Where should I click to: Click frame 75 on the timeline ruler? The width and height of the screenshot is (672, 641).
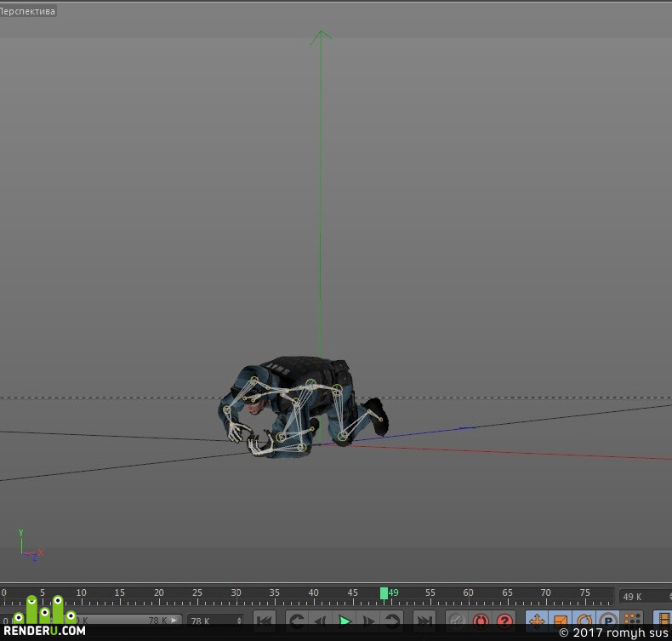pos(585,593)
